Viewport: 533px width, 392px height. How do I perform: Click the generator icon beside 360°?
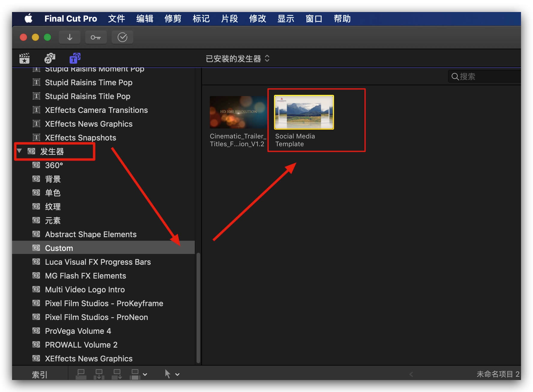click(36, 165)
